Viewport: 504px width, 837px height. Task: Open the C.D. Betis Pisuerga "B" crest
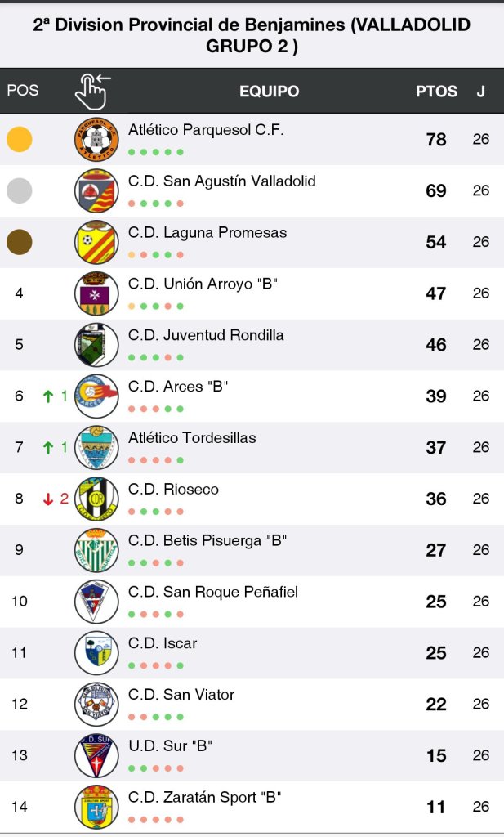pyautogui.click(x=96, y=550)
